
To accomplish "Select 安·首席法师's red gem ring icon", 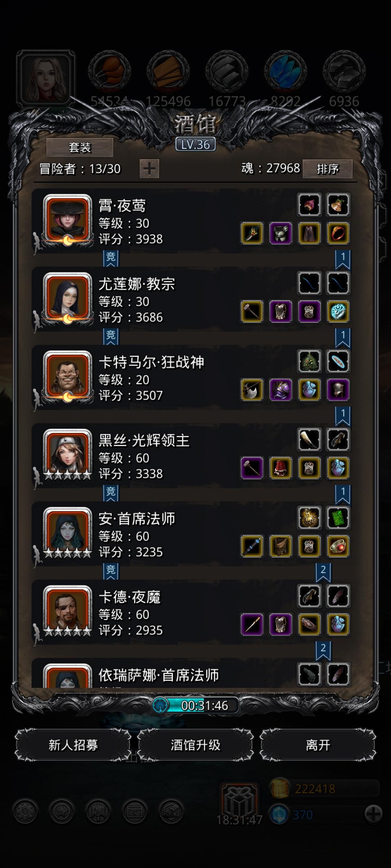I will click(338, 546).
